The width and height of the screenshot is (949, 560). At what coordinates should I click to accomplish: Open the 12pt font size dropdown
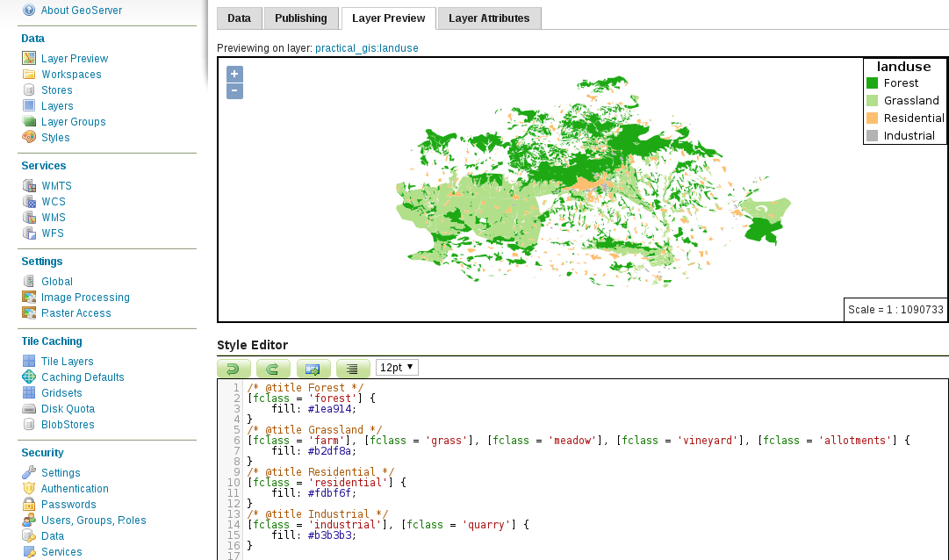(x=397, y=368)
